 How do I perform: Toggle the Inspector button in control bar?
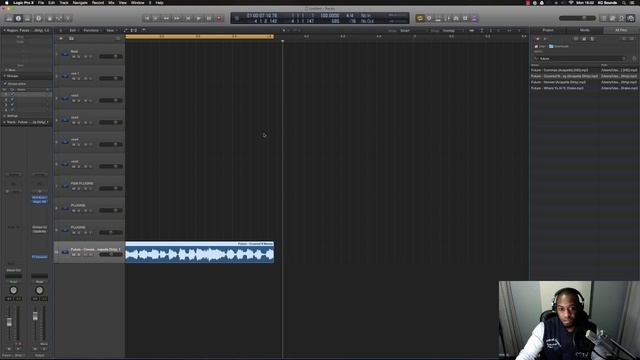tap(18, 18)
